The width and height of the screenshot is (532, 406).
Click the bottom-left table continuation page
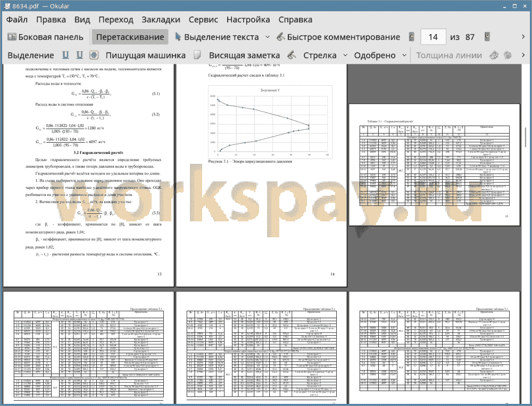(88, 347)
